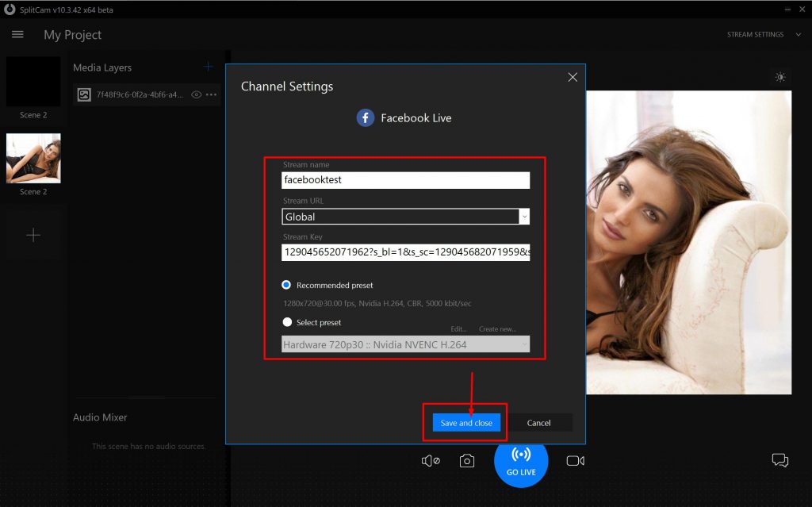Open the Stream URL Global dropdown
This screenshot has height=507, width=812.
tap(405, 216)
